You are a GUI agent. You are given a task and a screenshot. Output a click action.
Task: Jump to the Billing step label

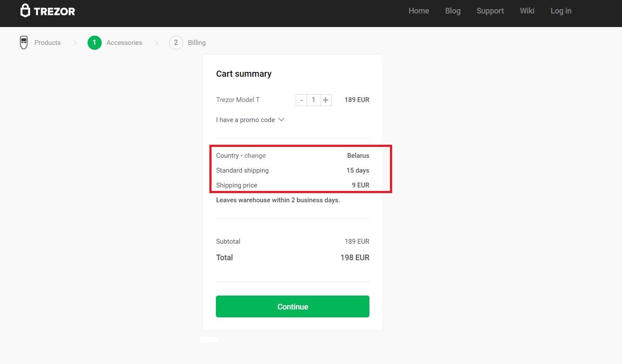point(197,43)
